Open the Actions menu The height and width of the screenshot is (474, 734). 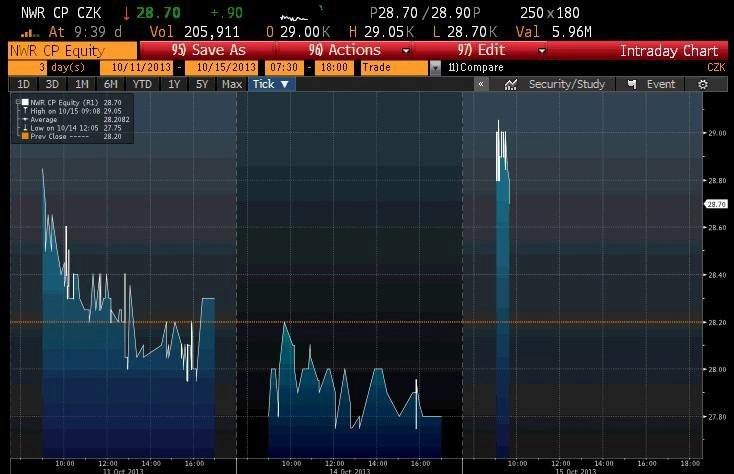pyautogui.click(x=345, y=50)
